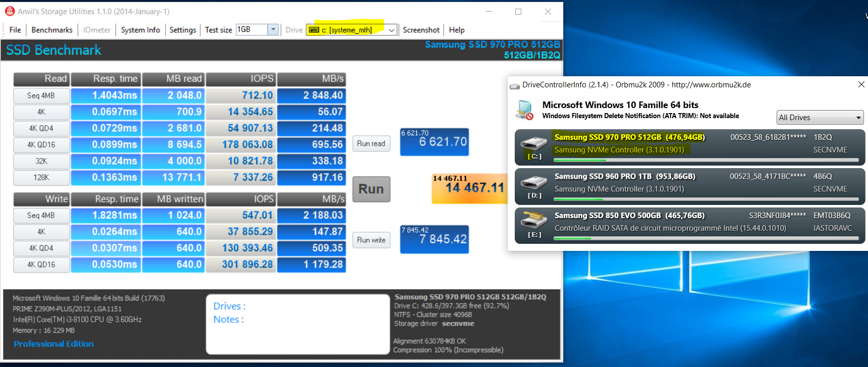Image resolution: width=868 pixels, height=367 pixels.
Task: Click the Storage driver secnvme text
Action: [434, 324]
